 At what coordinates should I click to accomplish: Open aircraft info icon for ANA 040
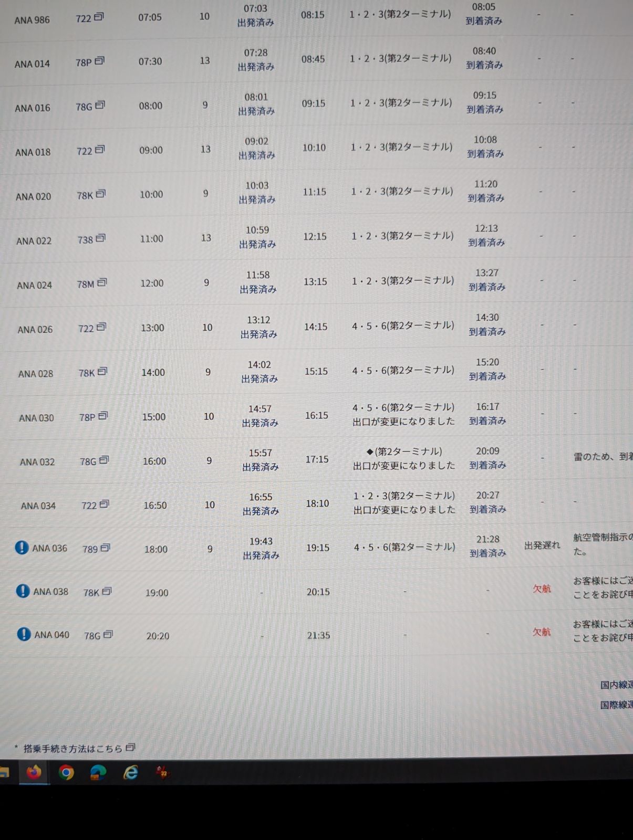pyautogui.click(x=108, y=634)
